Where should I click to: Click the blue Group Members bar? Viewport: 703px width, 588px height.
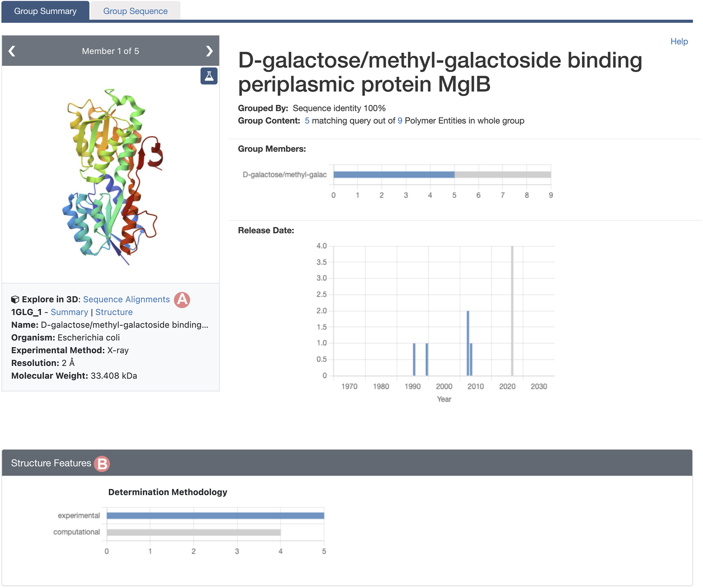[x=394, y=174]
